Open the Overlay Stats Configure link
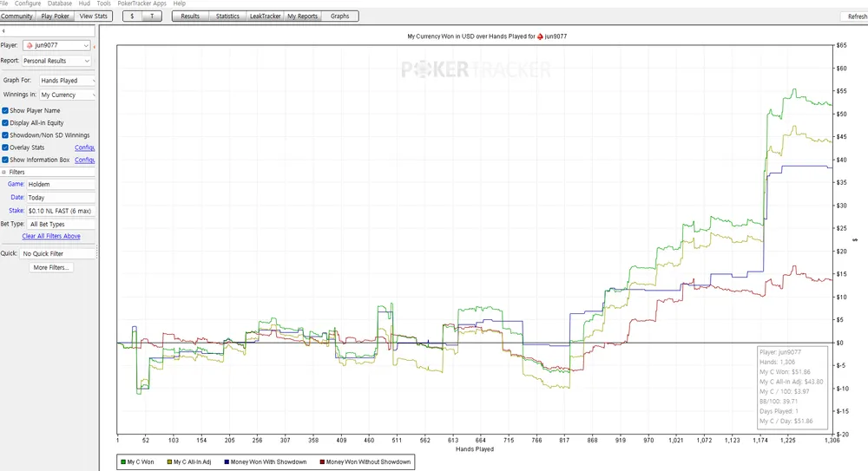The width and height of the screenshot is (868, 471). click(85, 147)
